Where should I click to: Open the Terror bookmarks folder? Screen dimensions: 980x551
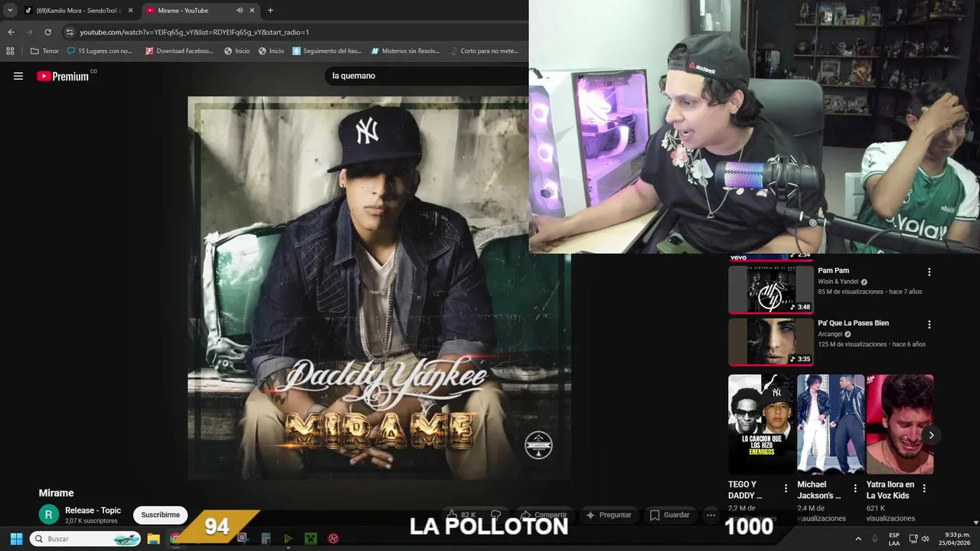coord(44,51)
